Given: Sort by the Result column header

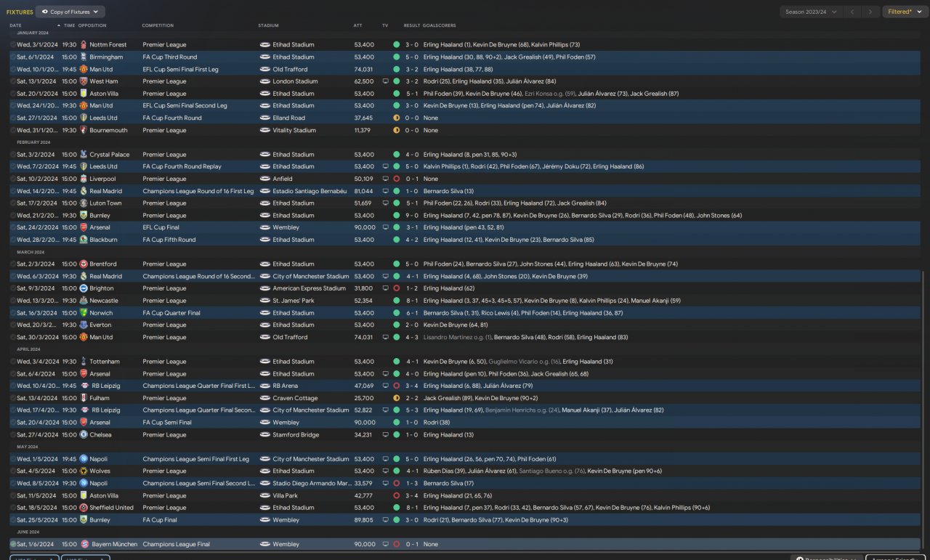Looking at the screenshot, I should click(412, 25).
